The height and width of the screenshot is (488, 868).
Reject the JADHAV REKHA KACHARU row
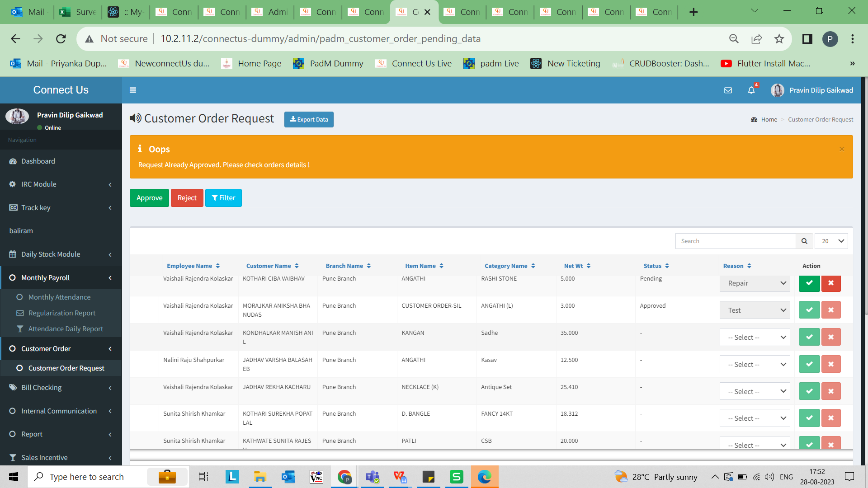pos(831,391)
